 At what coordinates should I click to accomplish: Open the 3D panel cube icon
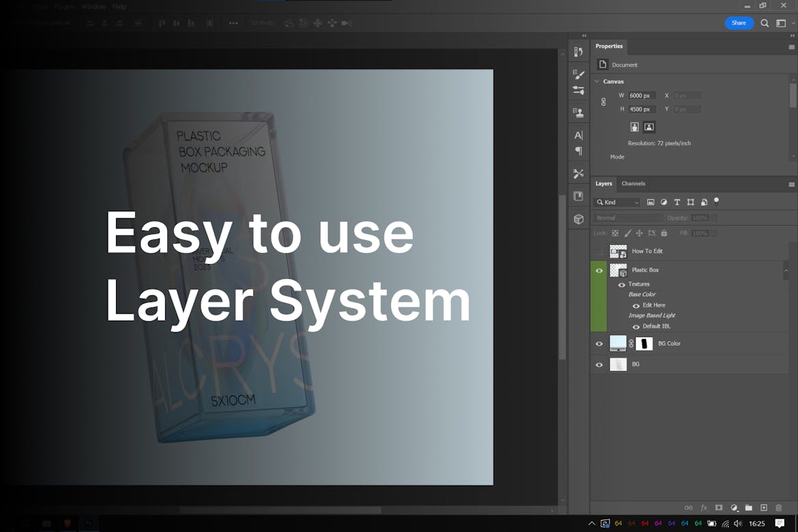coord(578,219)
